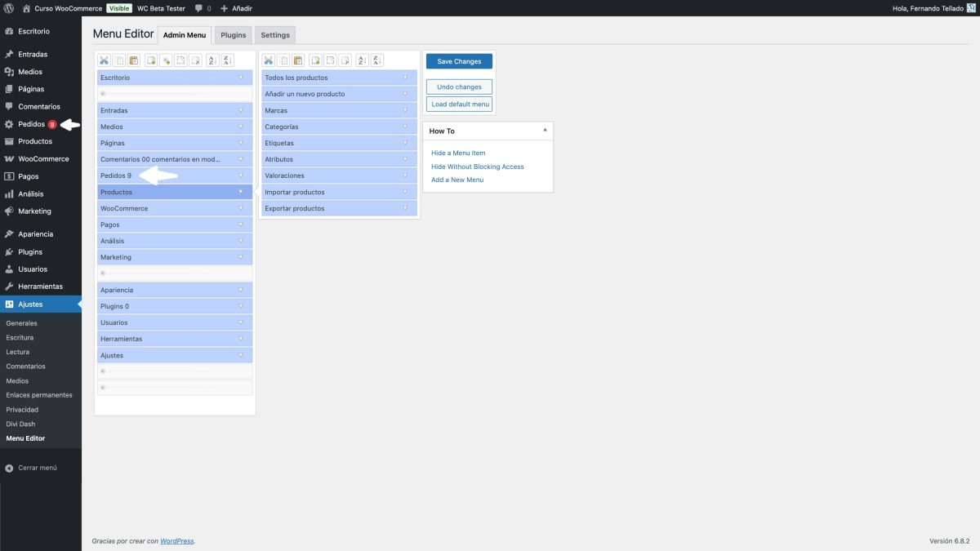The image size is (980, 551).
Task: Sort submenu items A to Z
Action: pyautogui.click(x=362, y=60)
